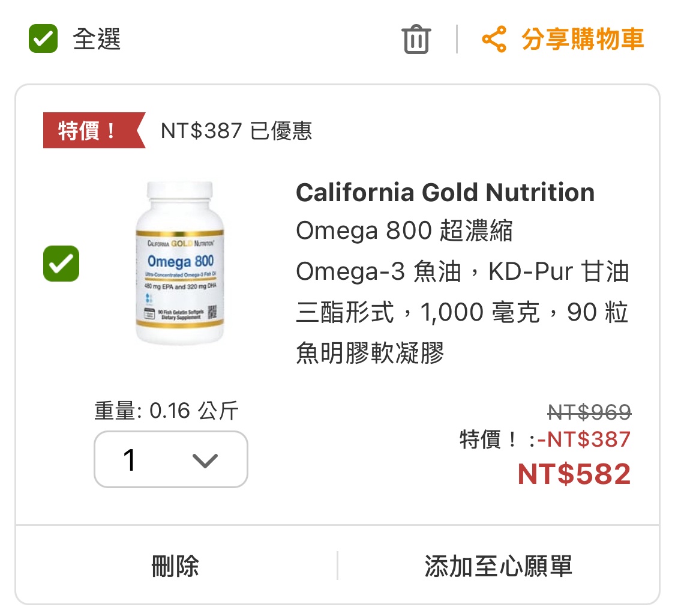This screenshot has height=616, width=675.
Task: Click the struck-through NT$969 original price
Action: click(589, 412)
